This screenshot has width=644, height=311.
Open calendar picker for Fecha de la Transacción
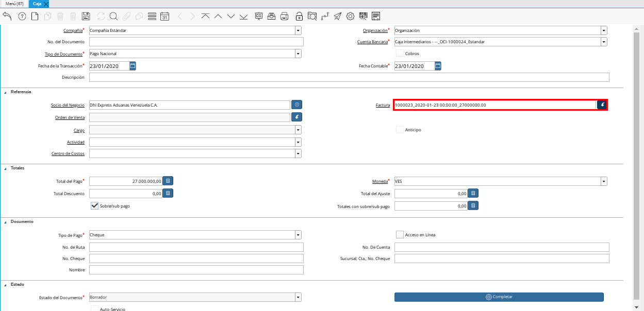[x=133, y=66]
